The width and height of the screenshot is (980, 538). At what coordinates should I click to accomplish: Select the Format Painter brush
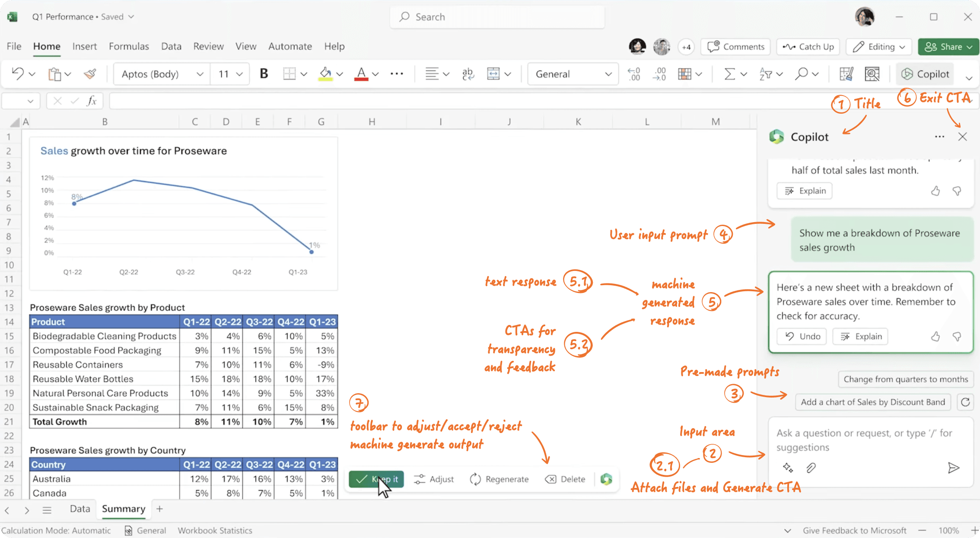(x=90, y=74)
